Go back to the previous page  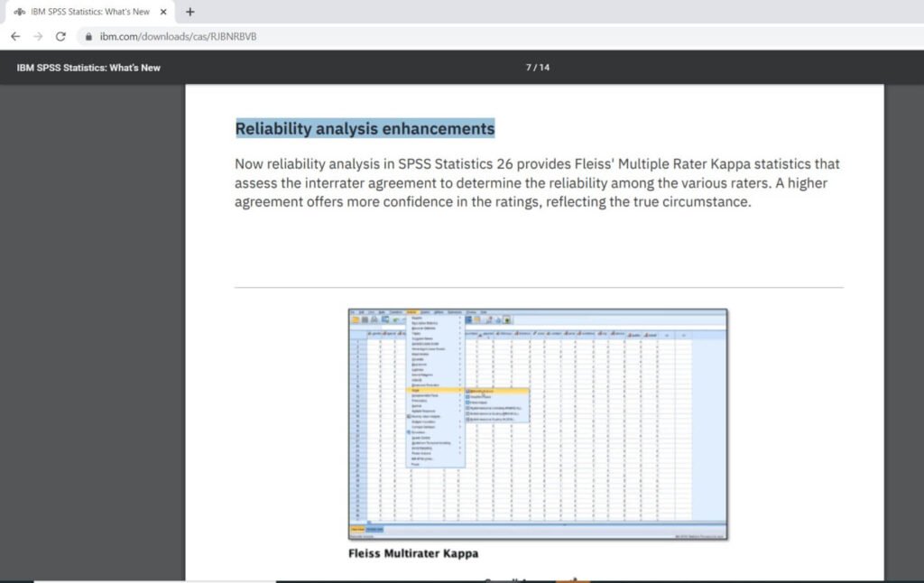click(15, 36)
